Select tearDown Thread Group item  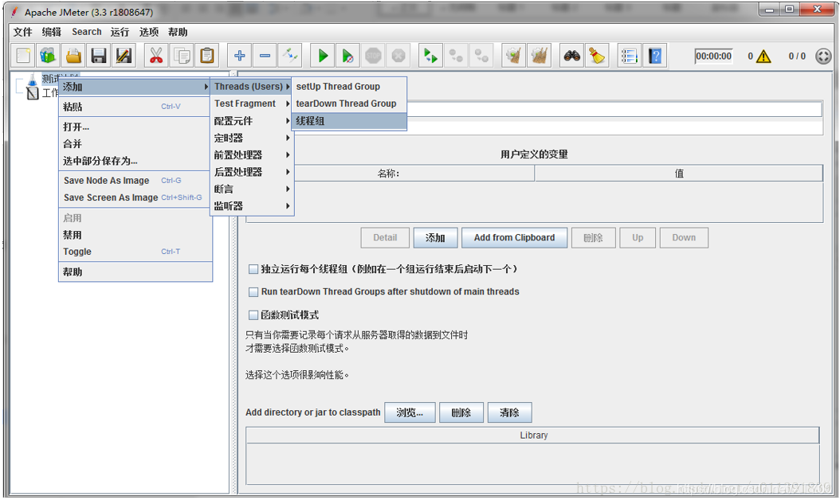(x=349, y=104)
